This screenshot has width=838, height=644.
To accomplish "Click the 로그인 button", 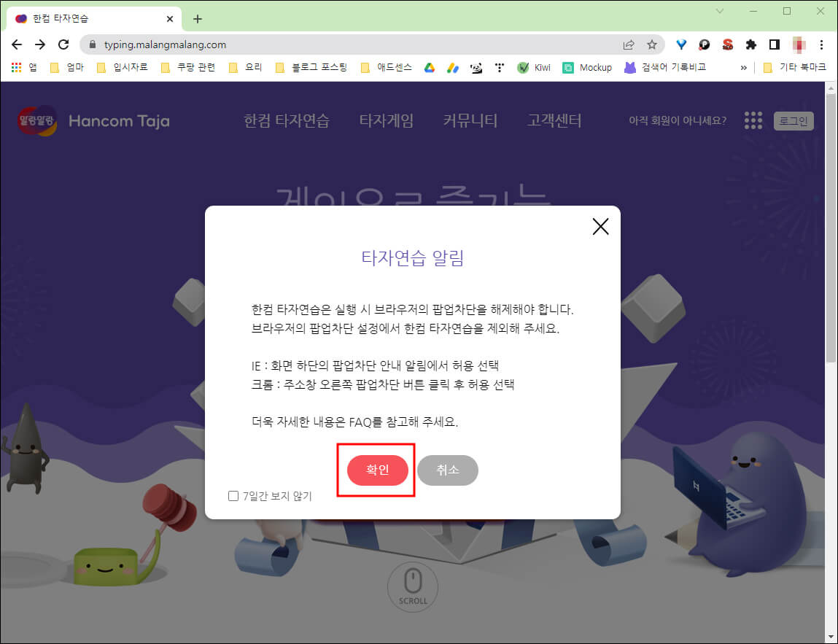I will tap(794, 121).
